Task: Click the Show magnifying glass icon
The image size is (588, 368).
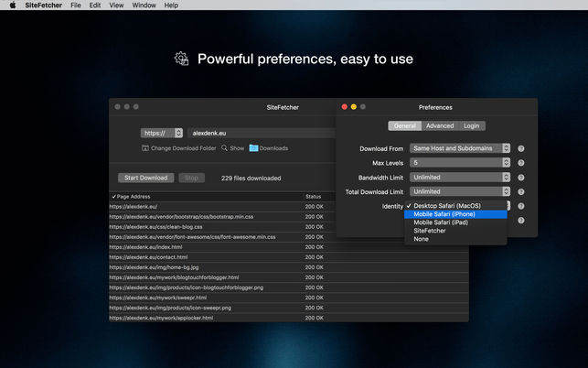Action: pyautogui.click(x=224, y=148)
